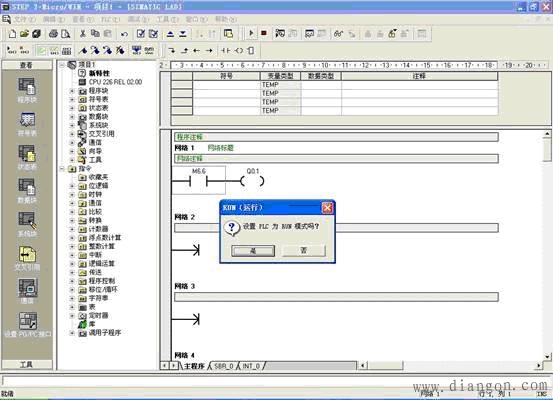The height and width of the screenshot is (400, 553).
Task: Compile the current program block
Action: coord(141,34)
